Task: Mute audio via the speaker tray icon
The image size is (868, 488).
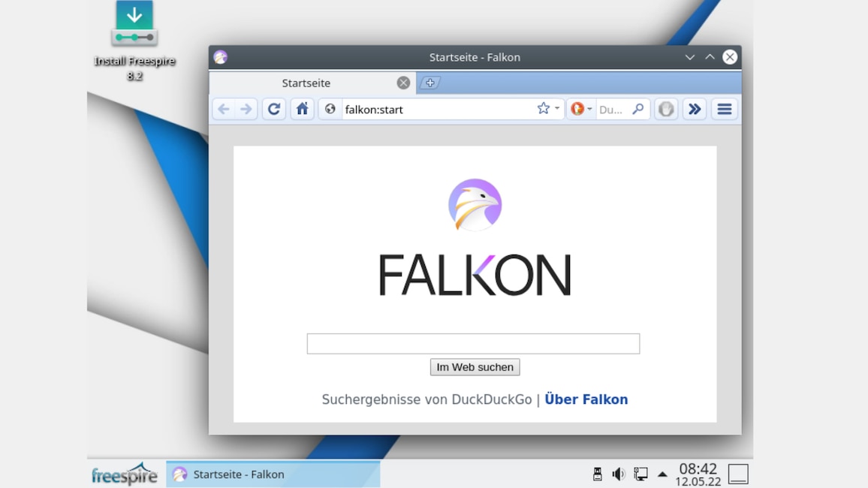Action: 618,474
